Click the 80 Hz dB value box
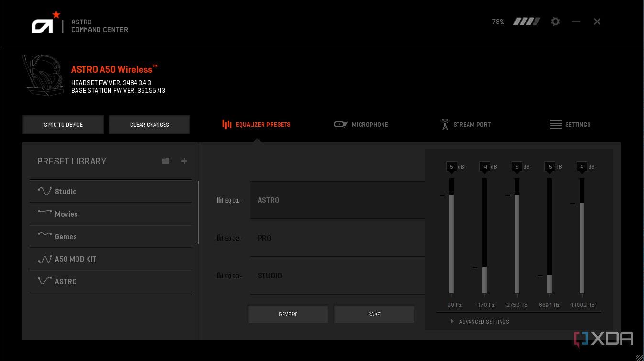The height and width of the screenshot is (361, 644). (451, 167)
